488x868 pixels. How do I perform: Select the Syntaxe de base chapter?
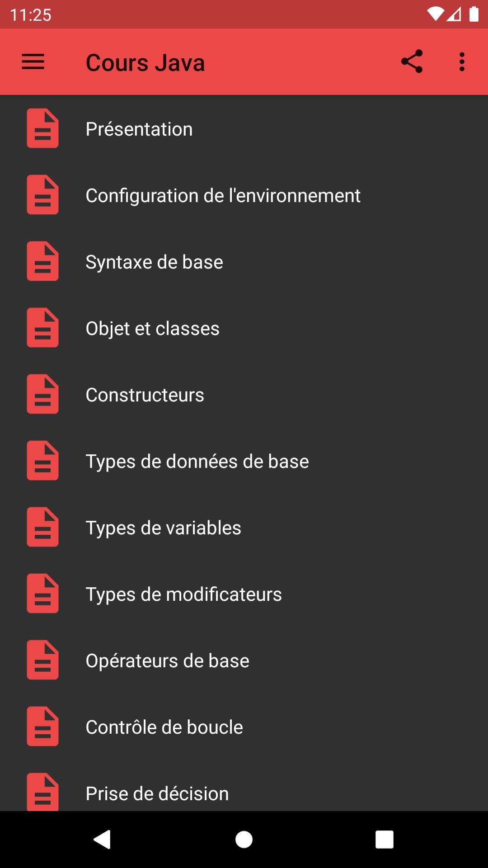click(x=244, y=262)
